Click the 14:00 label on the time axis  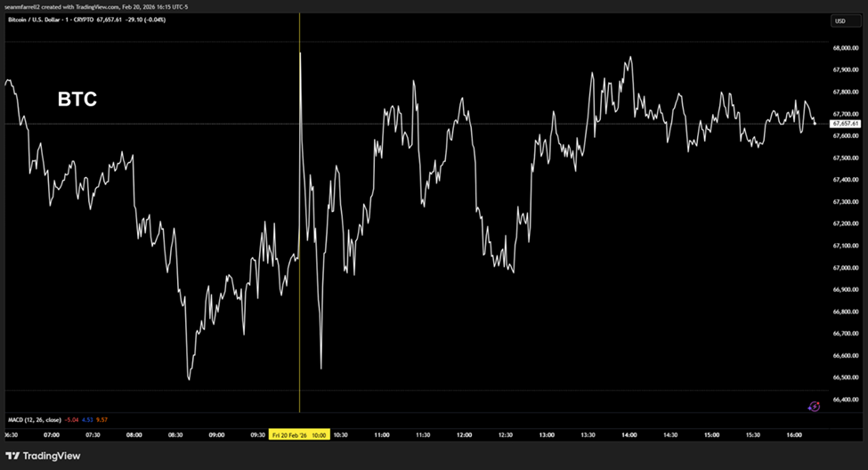tap(629, 434)
